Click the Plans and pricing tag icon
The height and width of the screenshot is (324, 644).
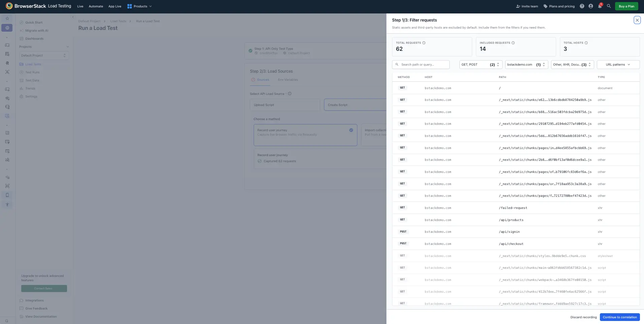click(x=545, y=6)
